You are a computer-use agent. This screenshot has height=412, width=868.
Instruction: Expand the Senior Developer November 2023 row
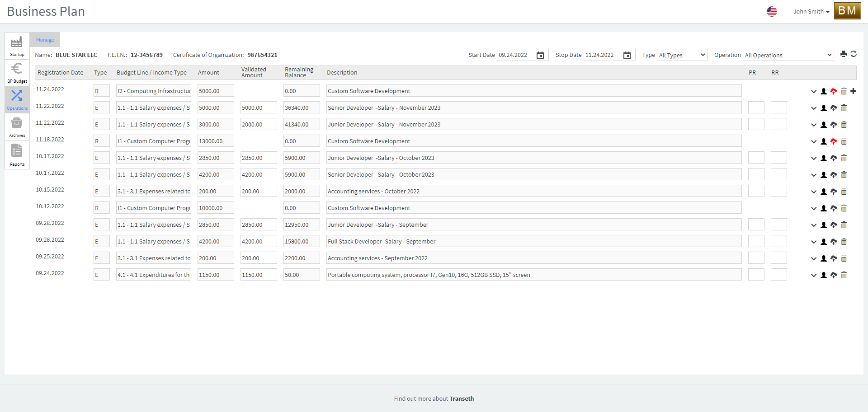click(814, 108)
